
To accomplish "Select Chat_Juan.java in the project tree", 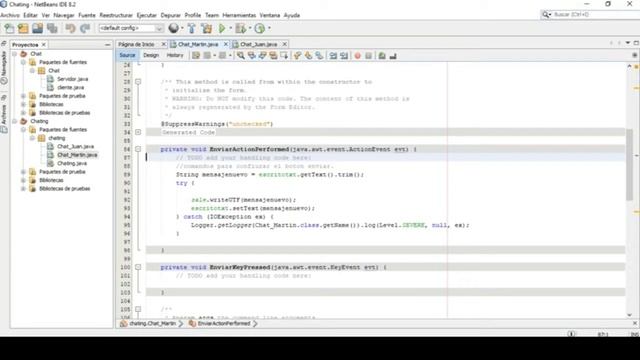I will [x=75, y=146].
